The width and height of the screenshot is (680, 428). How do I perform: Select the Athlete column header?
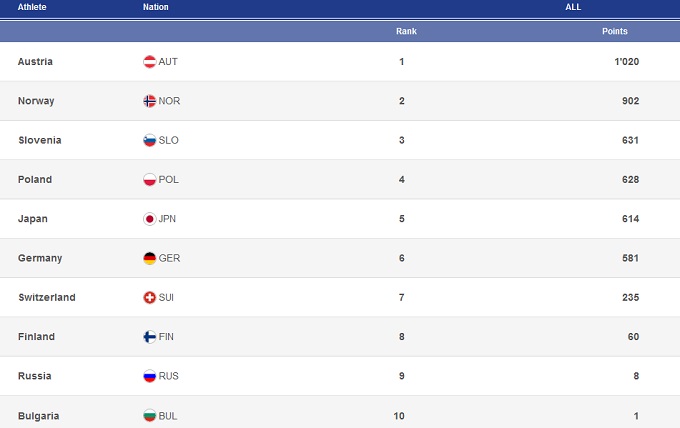point(32,7)
